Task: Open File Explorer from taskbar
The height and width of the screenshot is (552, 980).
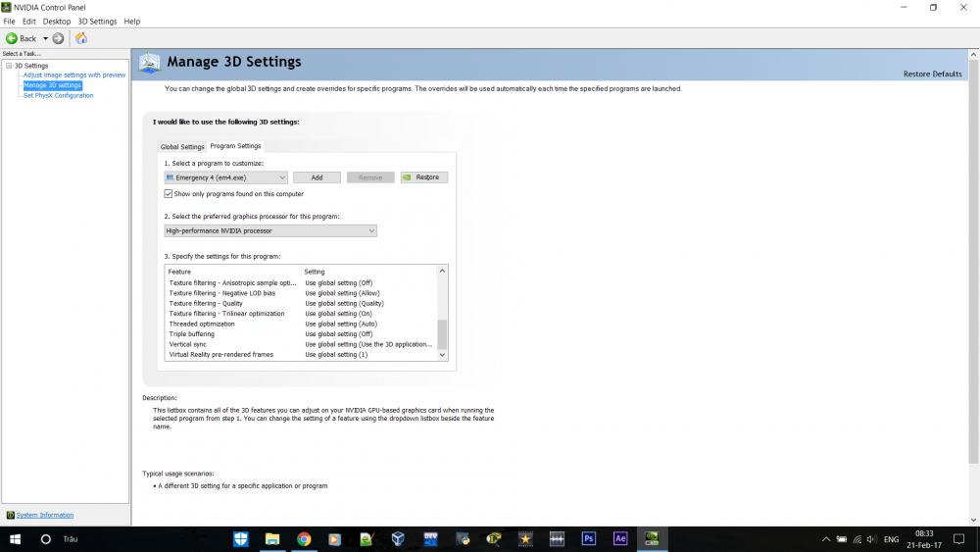Action: [272, 539]
